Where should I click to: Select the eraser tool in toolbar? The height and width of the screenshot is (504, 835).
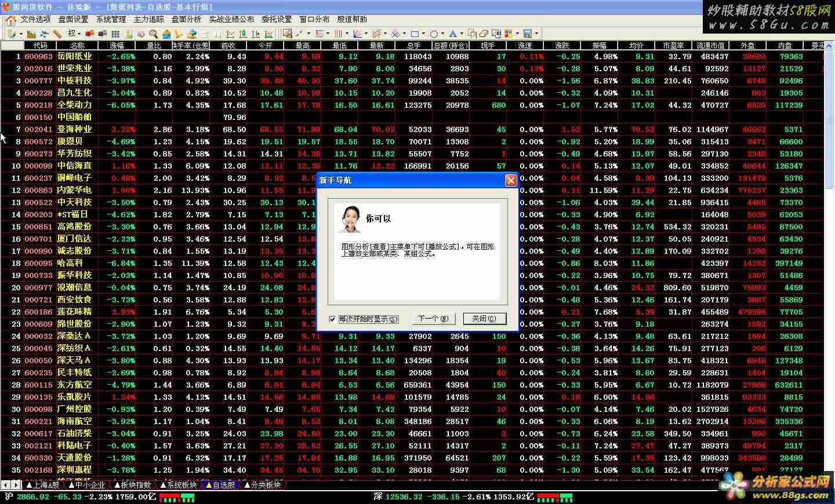484,34
